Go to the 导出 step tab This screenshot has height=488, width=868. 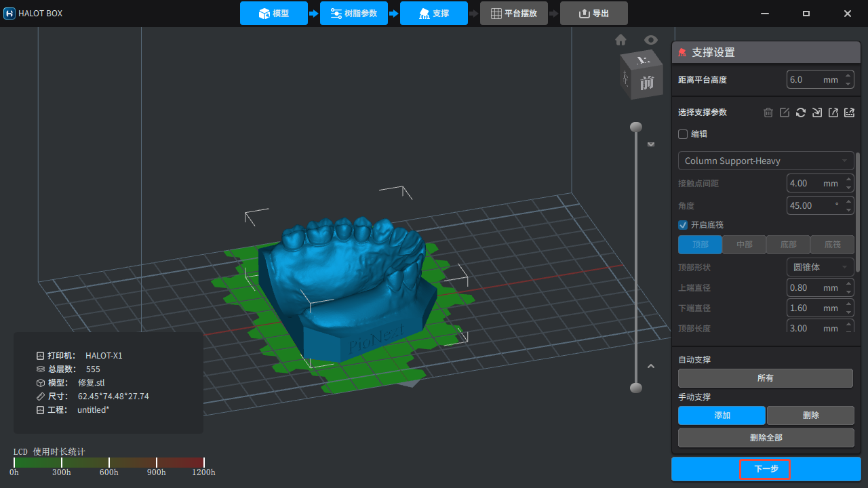[x=594, y=14]
